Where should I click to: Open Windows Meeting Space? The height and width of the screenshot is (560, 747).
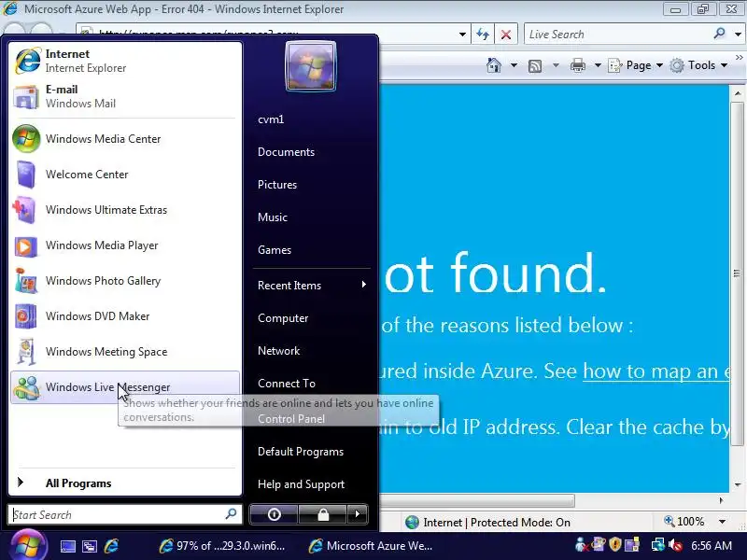pos(125,352)
